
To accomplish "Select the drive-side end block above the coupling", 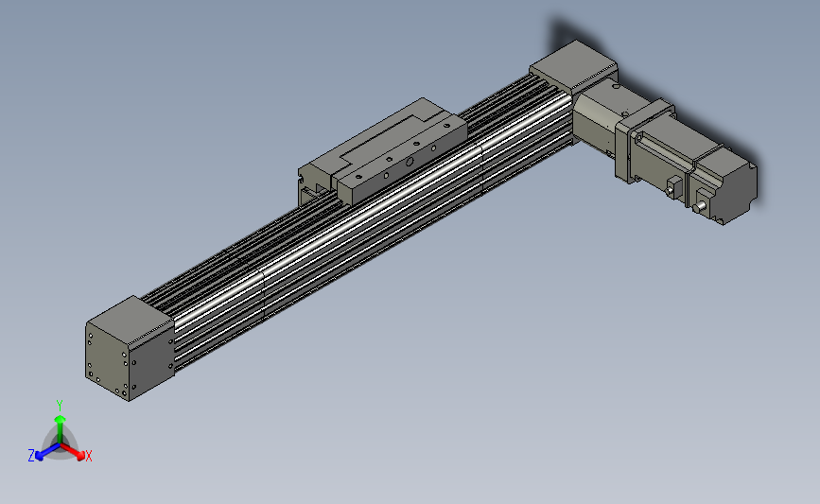I will point(573,67).
